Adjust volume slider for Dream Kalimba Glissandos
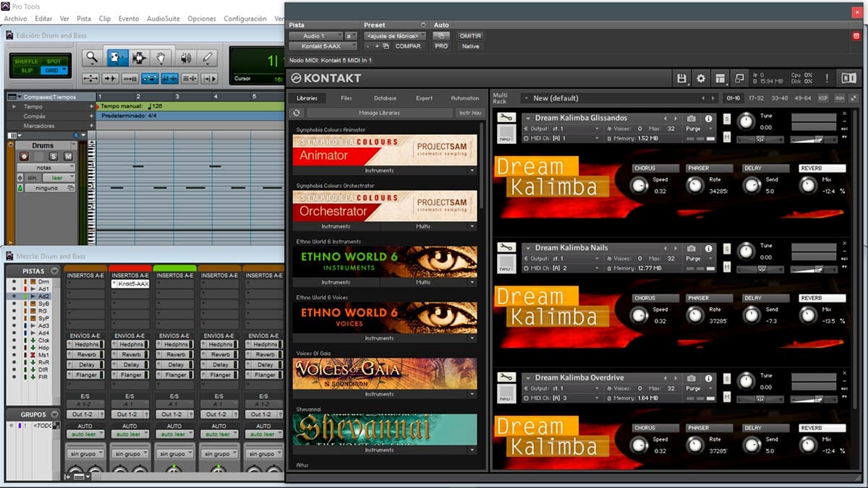 [814, 140]
